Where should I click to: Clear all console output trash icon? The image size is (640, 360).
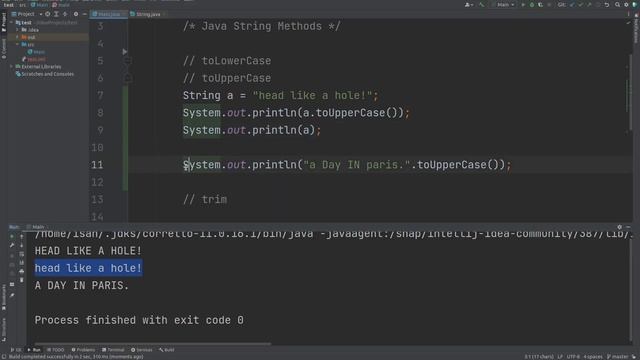tap(22, 280)
